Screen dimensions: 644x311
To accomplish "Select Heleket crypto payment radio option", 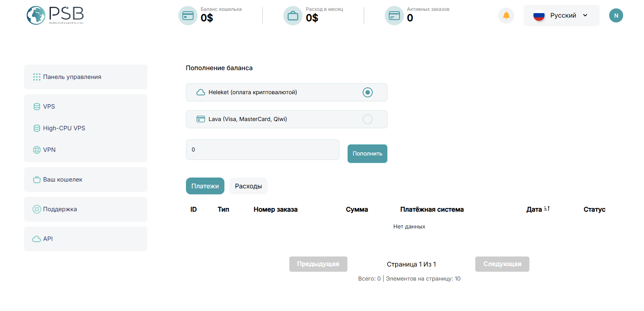I will pos(367,93).
